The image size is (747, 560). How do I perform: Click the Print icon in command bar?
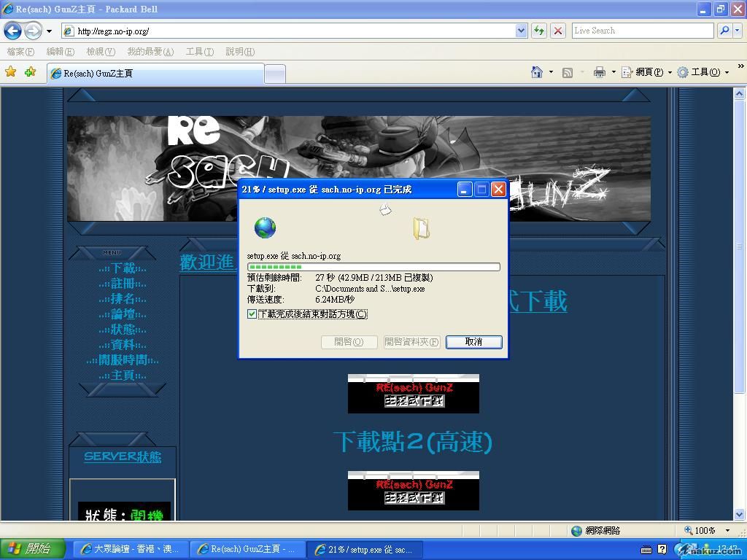point(600,72)
